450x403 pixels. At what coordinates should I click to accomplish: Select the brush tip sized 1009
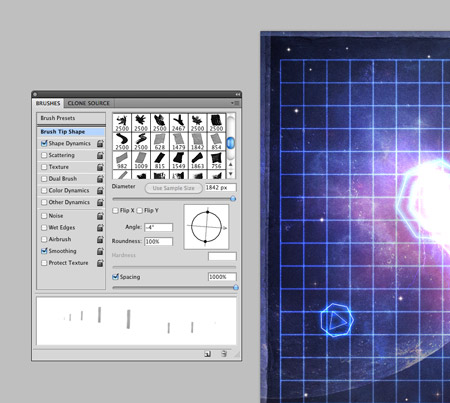(x=141, y=160)
